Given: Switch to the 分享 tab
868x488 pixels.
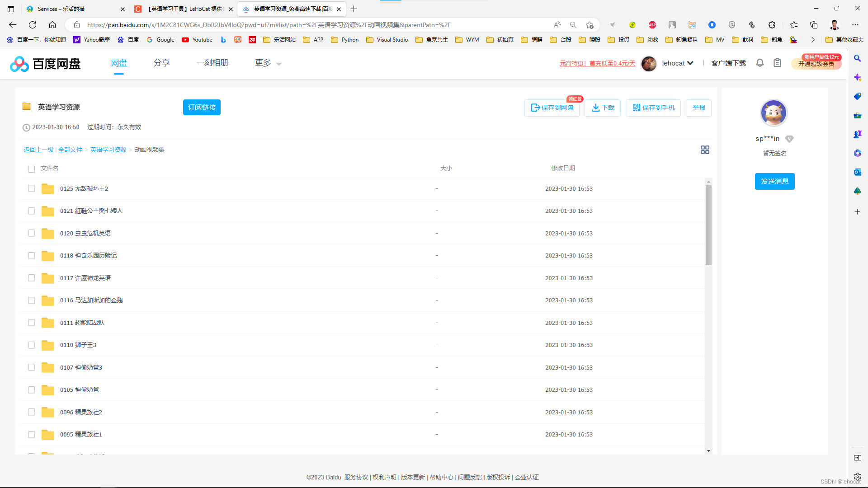Looking at the screenshot, I should click(x=161, y=63).
